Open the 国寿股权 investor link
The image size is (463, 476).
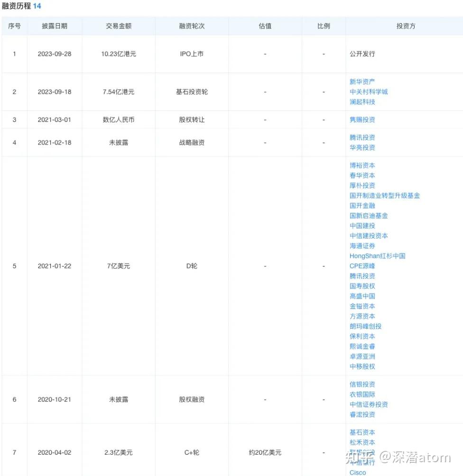pyautogui.click(x=362, y=286)
